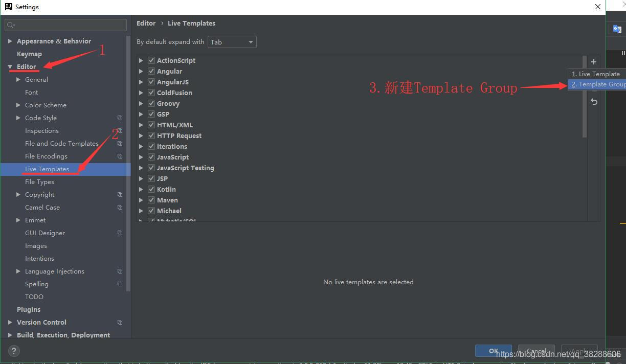Toggle the Groovy template group checkbox
The width and height of the screenshot is (626, 364).
click(x=151, y=103)
